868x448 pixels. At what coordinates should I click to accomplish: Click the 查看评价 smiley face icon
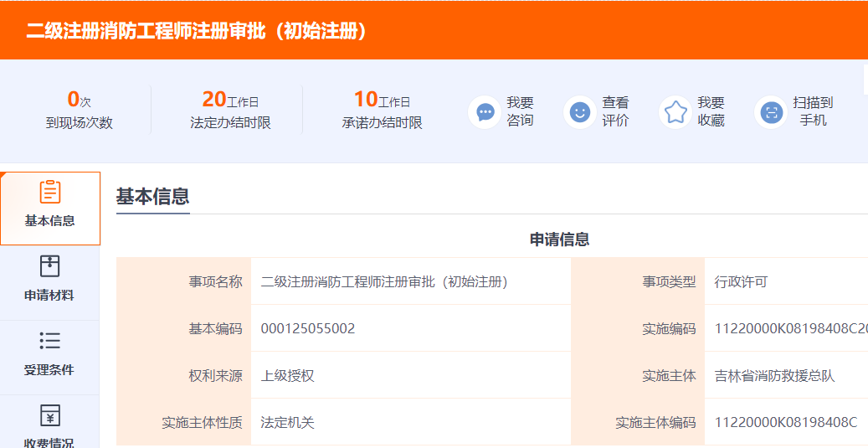pyautogui.click(x=579, y=111)
